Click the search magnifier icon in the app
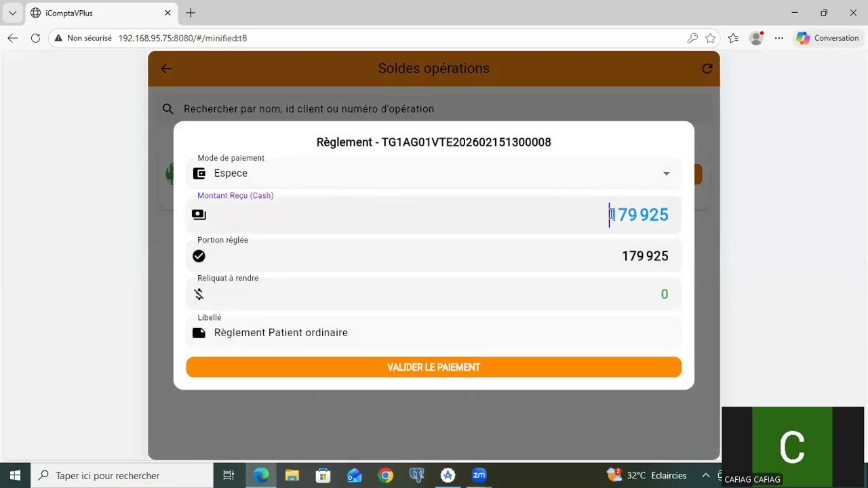 167,109
